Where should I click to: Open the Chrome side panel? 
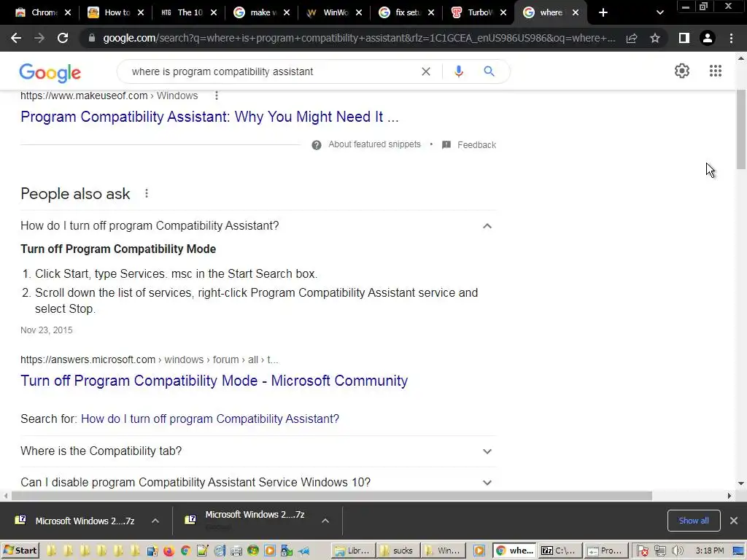[684, 38]
